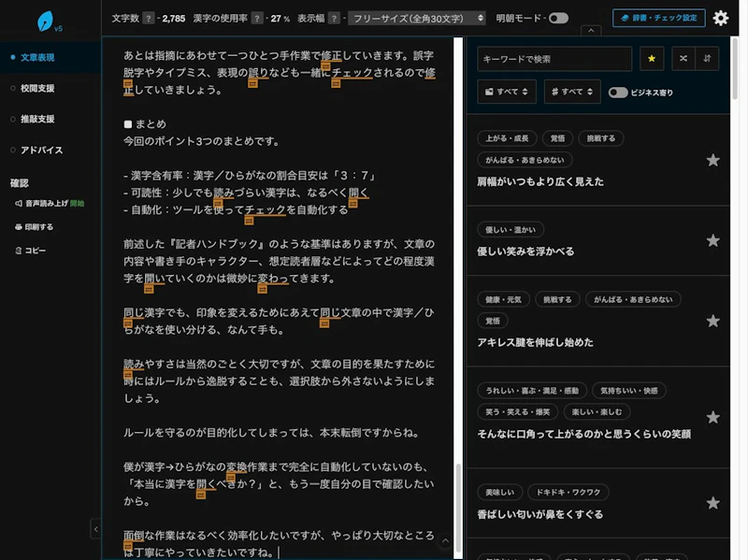Copy the document using the コピー icon
748x560 pixels.
click(18, 250)
